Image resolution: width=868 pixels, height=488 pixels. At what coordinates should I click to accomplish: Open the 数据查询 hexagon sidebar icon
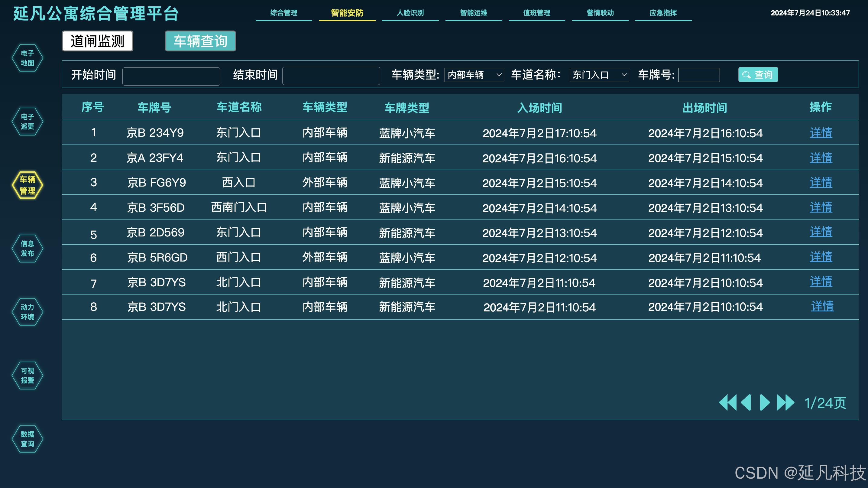pyautogui.click(x=27, y=439)
